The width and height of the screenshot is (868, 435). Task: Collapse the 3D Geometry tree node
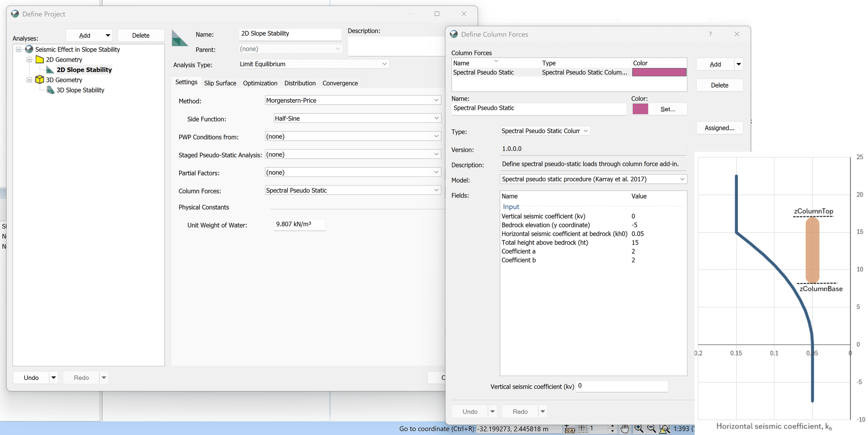pyautogui.click(x=29, y=80)
